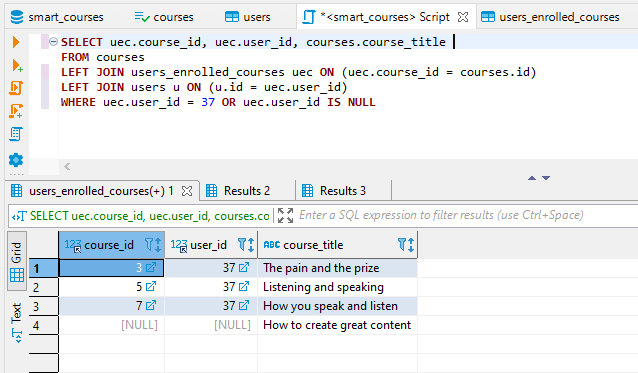This screenshot has width=638, height=373.
Task: Open filter/sort menu for user_id column
Action: pyautogui.click(x=246, y=245)
